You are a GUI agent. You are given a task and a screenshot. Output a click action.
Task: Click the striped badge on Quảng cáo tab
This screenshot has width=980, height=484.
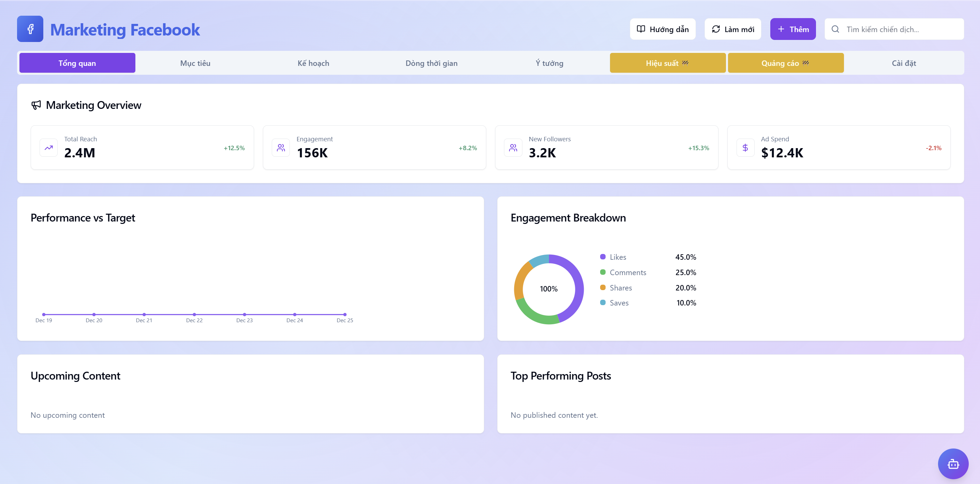(x=806, y=63)
